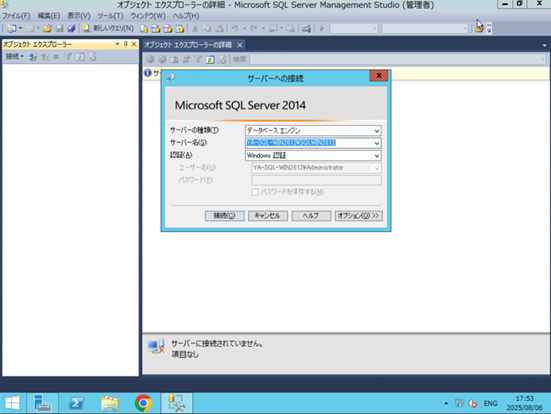Open the active documents list arrow
The width and height of the screenshot is (551, 414).
(x=544, y=45)
